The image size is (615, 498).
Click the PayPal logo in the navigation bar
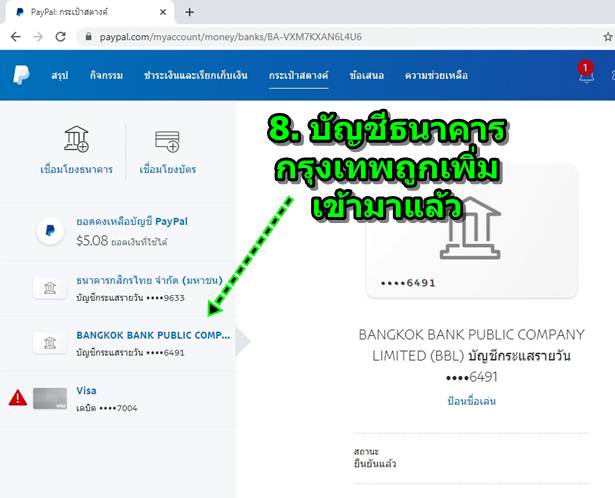tap(21, 75)
